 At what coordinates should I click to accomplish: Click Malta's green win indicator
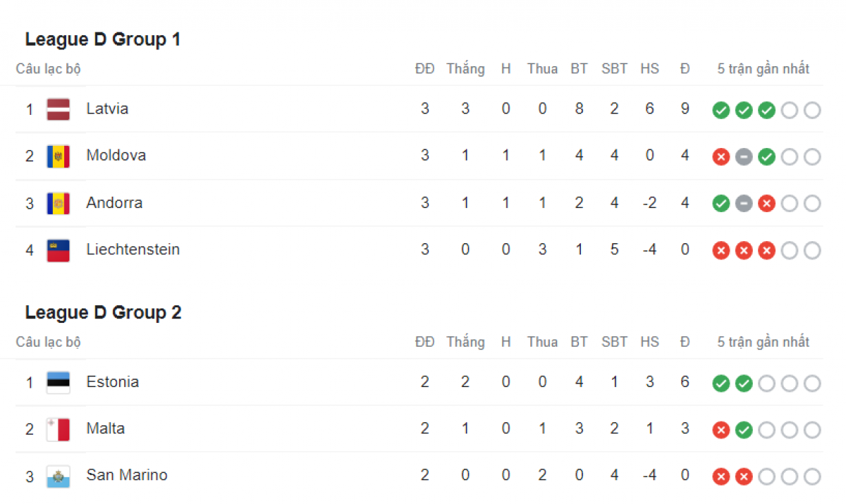(x=744, y=429)
